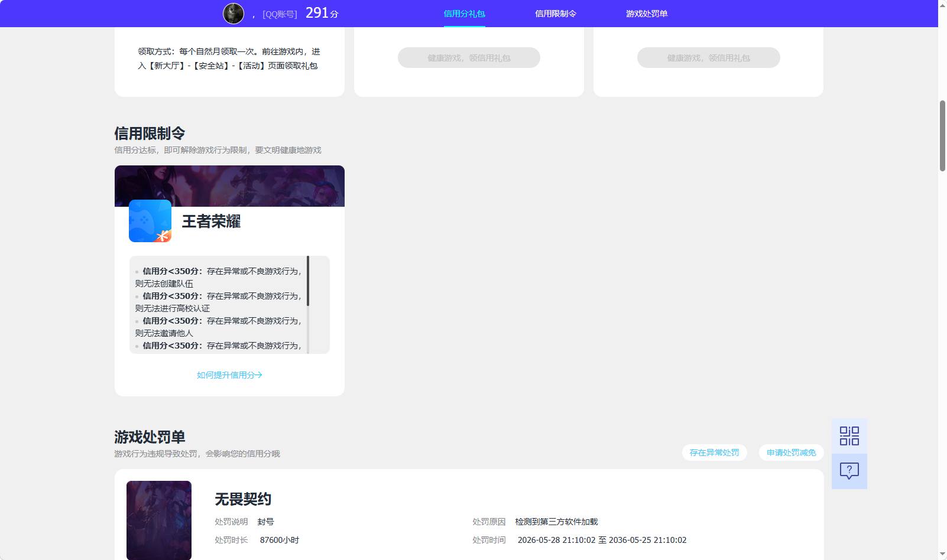
Task: Click 信用分达标 subtitle text
Action: point(218,150)
